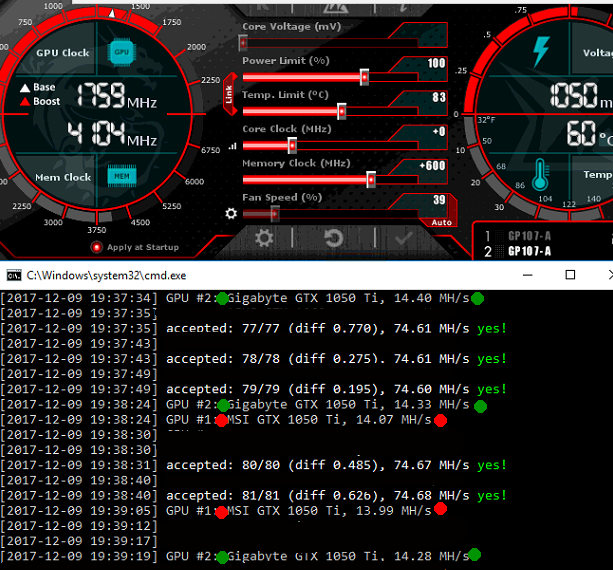This screenshot has height=570, width=613.
Task: Click the Core Clock slider handle
Action: [x=292, y=145]
